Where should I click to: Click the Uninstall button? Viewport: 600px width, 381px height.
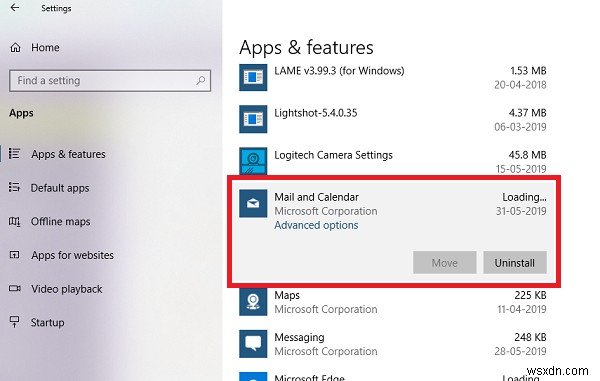click(x=515, y=262)
